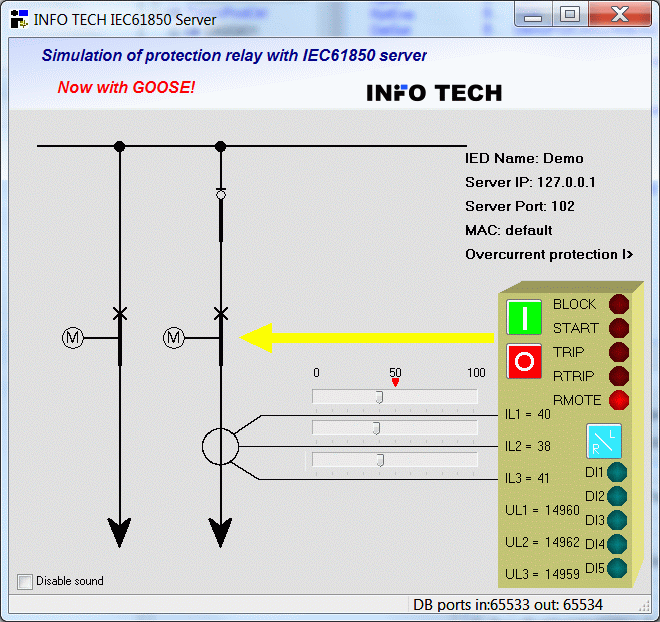660x622 pixels.
Task: Click the left feeder downward arrow
Action: point(120,532)
